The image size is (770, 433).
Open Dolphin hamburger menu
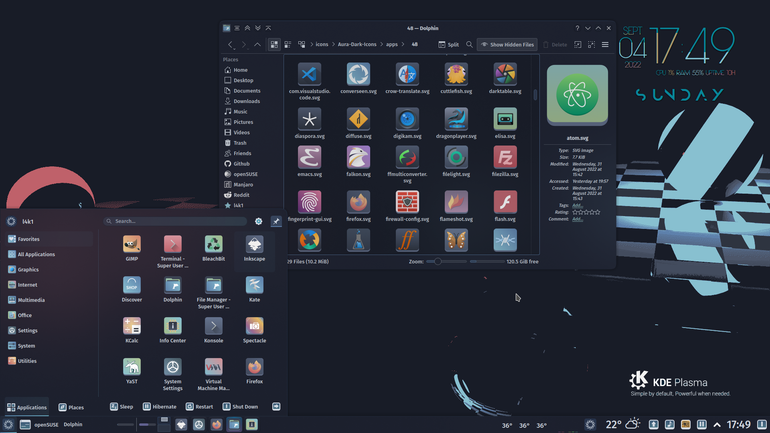point(605,45)
